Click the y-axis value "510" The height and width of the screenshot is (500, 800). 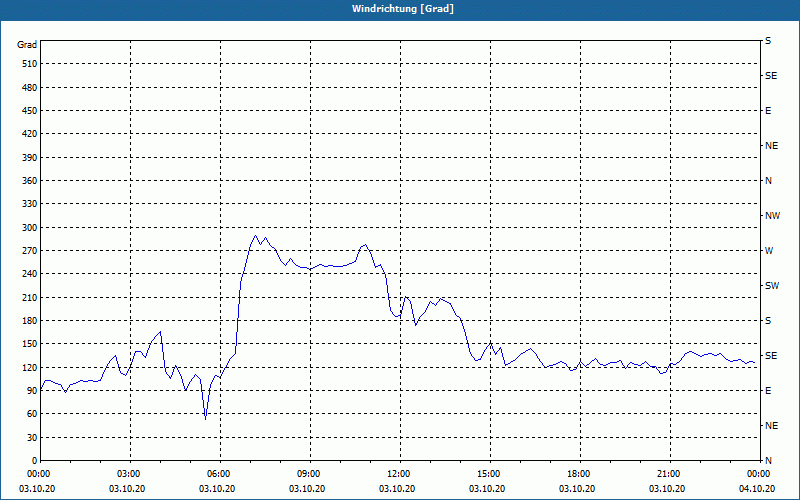[30, 64]
